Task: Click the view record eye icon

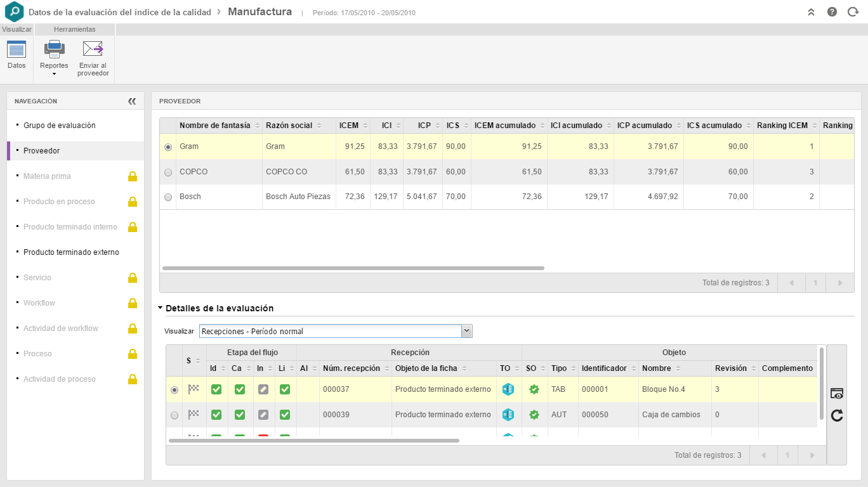Action: [x=837, y=394]
